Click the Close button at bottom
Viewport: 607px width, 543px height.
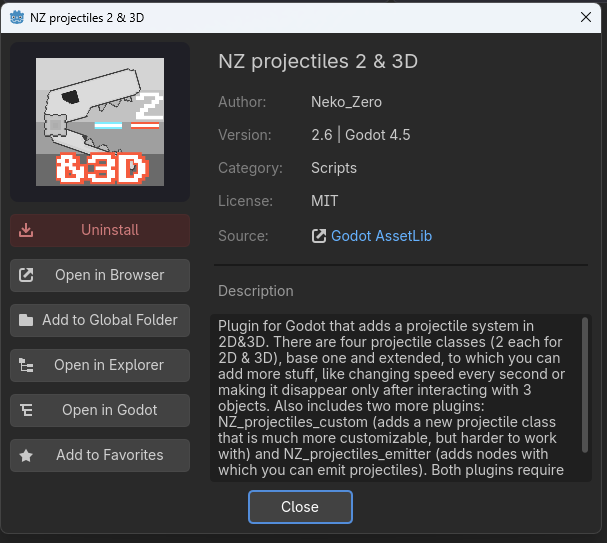coord(300,507)
